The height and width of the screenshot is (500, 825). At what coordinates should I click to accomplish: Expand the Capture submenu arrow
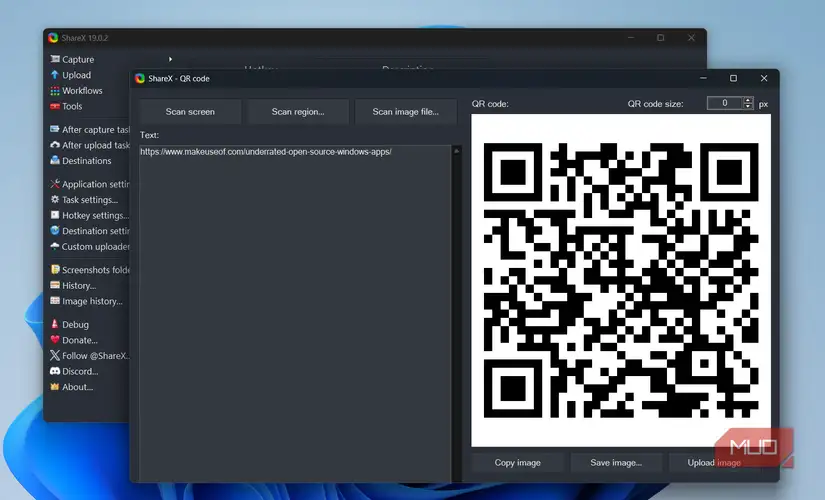(x=170, y=59)
